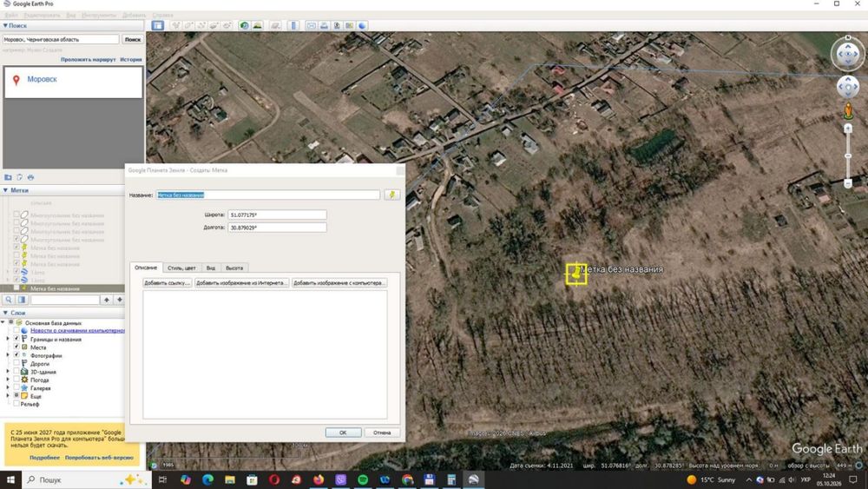Viewport: 868px width, 489px height.
Task: Click the add placemark toolbar icon
Action: click(176, 25)
